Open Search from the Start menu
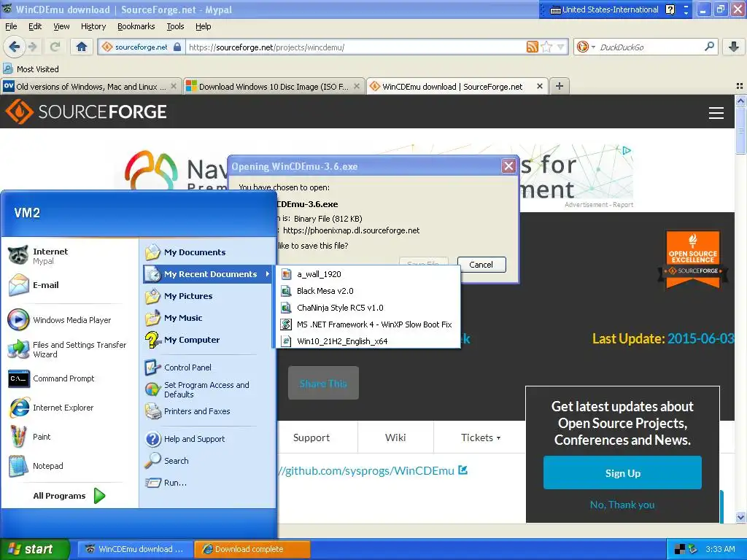 click(x=207, y=461)
